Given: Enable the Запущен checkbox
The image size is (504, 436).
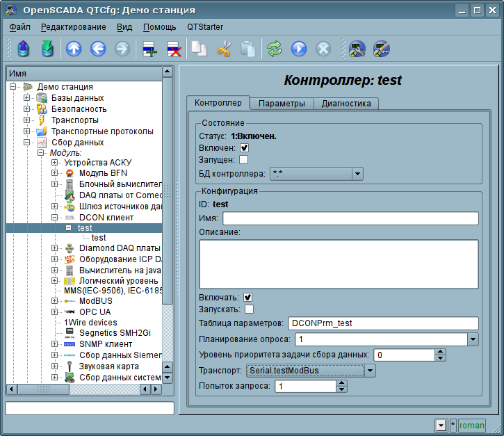Looking at the screenshot, I should pos(243,159).
